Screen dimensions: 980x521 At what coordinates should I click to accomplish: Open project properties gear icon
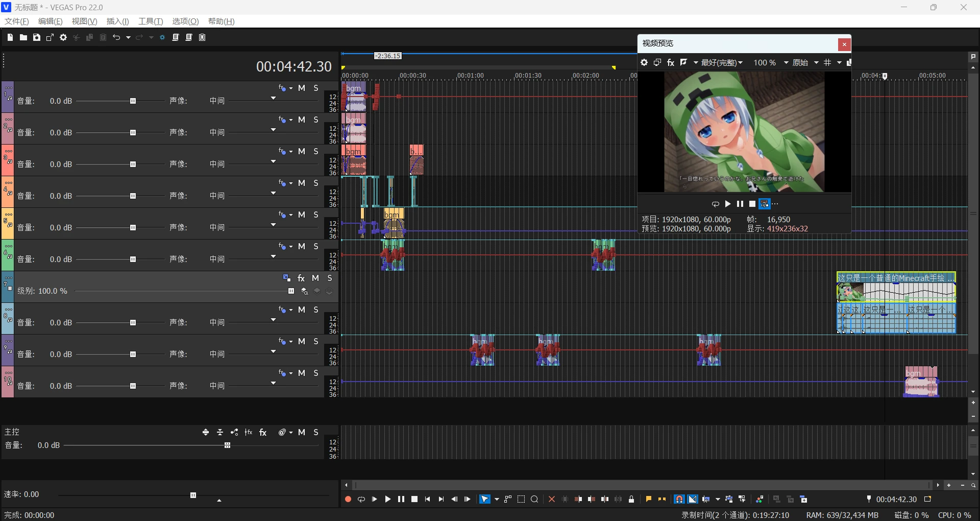[x=63, y=37]
